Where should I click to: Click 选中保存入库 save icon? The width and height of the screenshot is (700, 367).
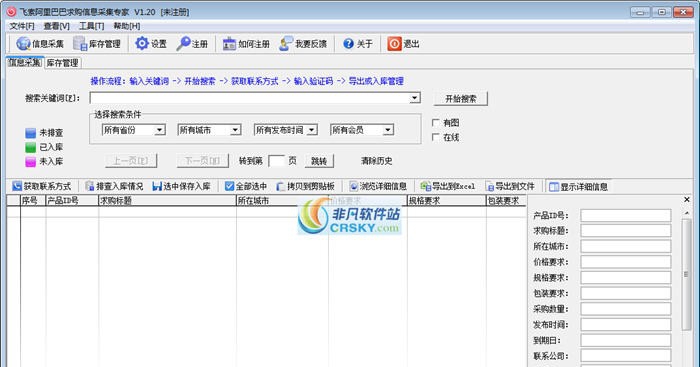[157, 186]
